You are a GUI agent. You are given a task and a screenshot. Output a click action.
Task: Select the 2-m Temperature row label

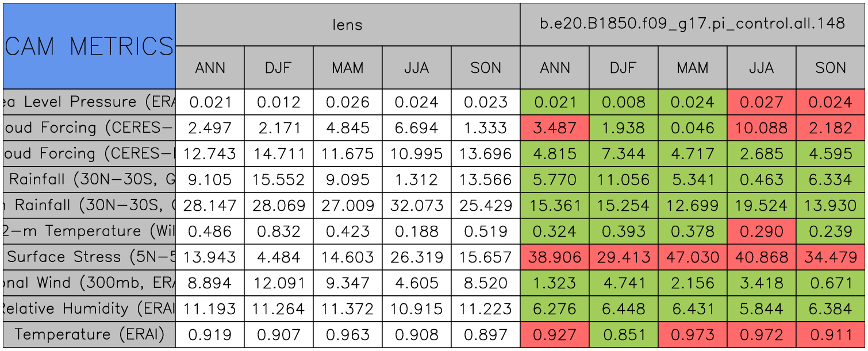click(89, 231)
